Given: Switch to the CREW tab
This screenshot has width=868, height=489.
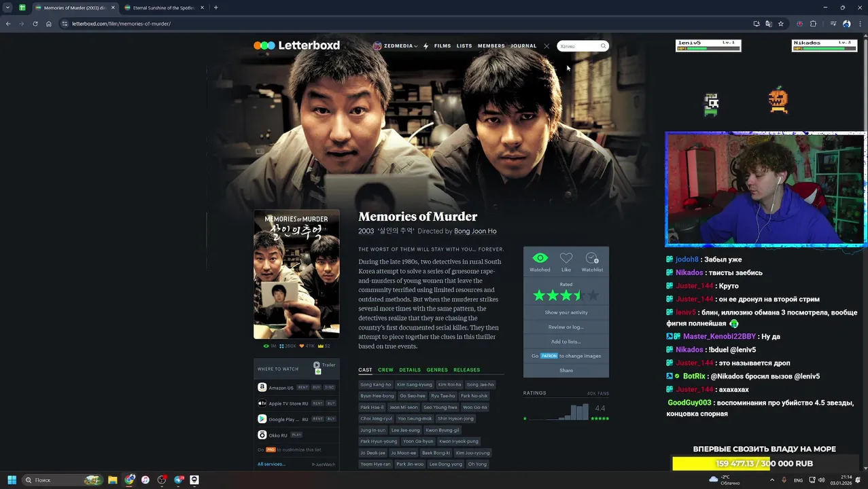Looking at the screenshot, I should pyautogui.click(x=385, y=370).
